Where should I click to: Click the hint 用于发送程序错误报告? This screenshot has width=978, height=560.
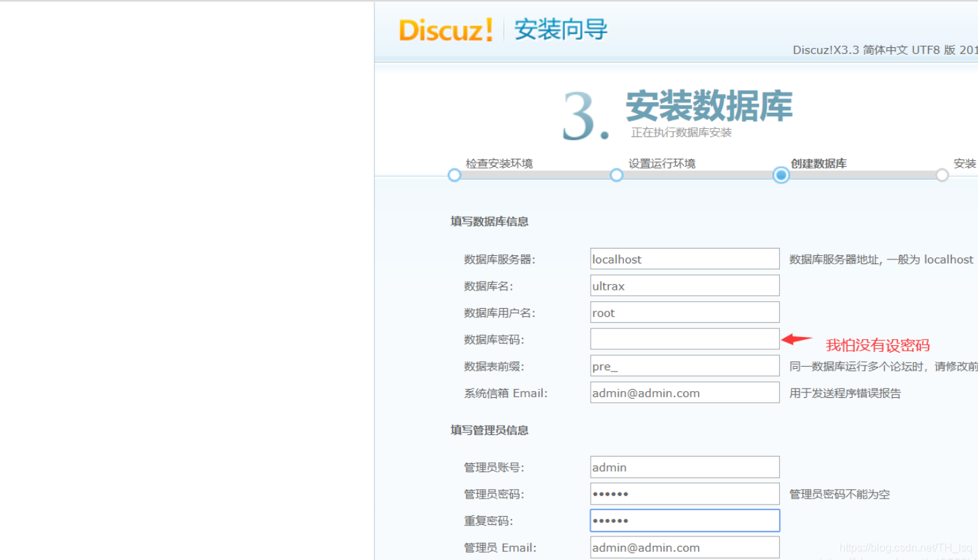click(x=845, y=393)
